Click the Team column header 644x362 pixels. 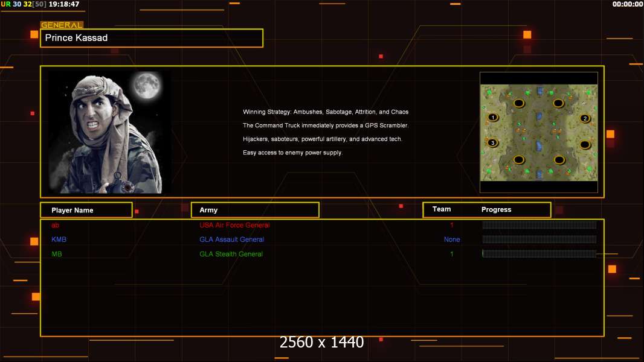pyautogui.click(x=442, y=209)
